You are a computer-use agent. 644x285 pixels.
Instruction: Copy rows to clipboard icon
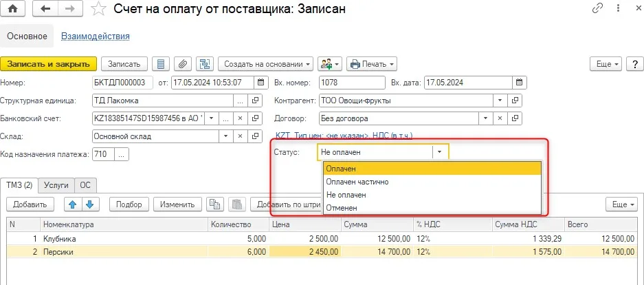tap(214, 204)
